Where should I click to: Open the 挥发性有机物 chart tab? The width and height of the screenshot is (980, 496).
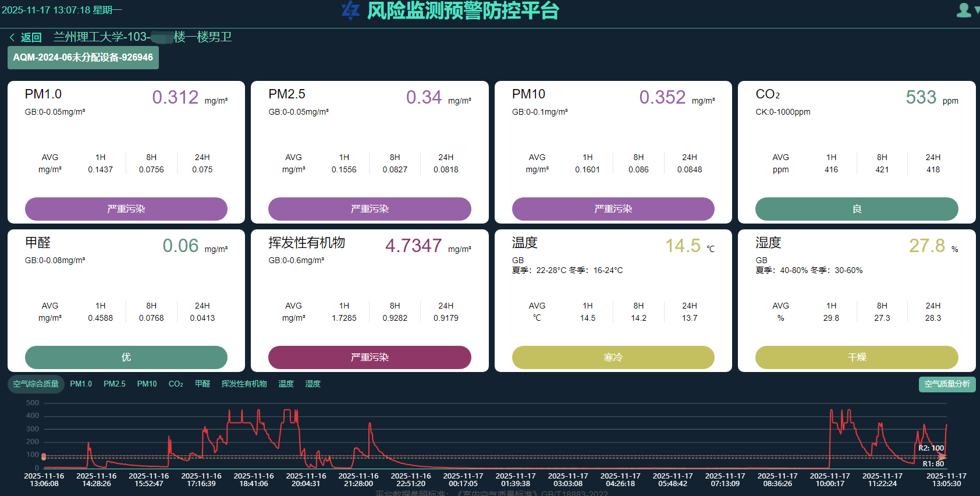click(244, 384)
